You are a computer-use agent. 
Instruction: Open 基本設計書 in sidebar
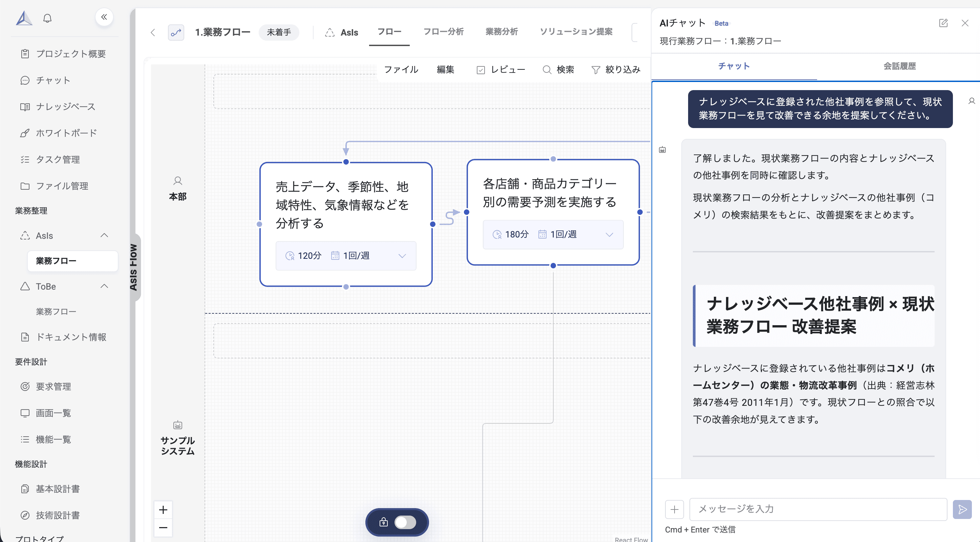(x=50, y=489)
